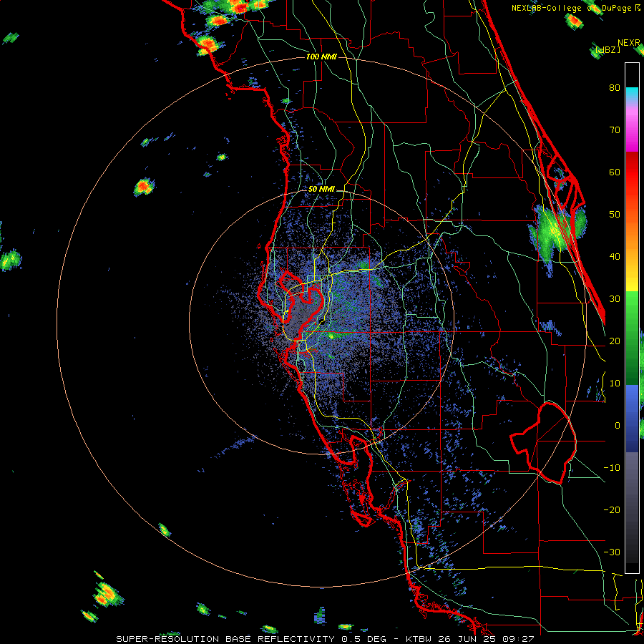The width and height of the screenshot is (644, 644).
Task: Click the KTBW station ID in the caption
Action: 421,639
